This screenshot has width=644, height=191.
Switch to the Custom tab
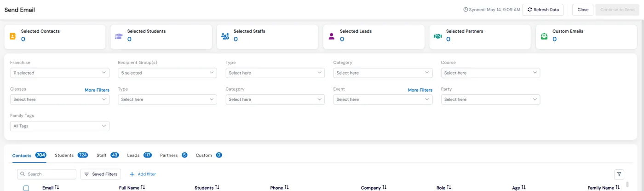209,156
